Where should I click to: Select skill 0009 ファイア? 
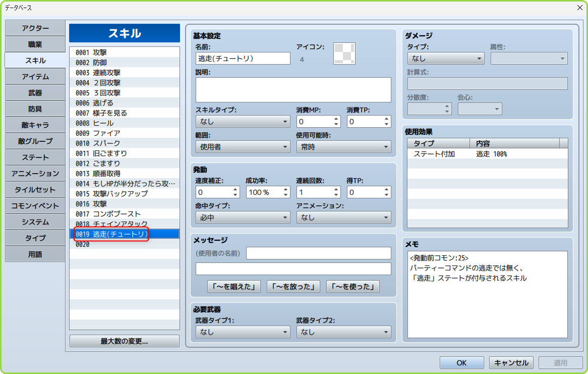tap(125, 133)
